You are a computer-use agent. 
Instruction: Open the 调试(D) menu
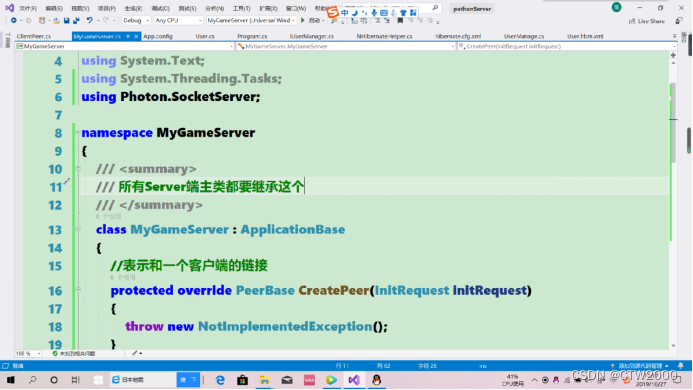pyautogui.click(x=160, y=8)
